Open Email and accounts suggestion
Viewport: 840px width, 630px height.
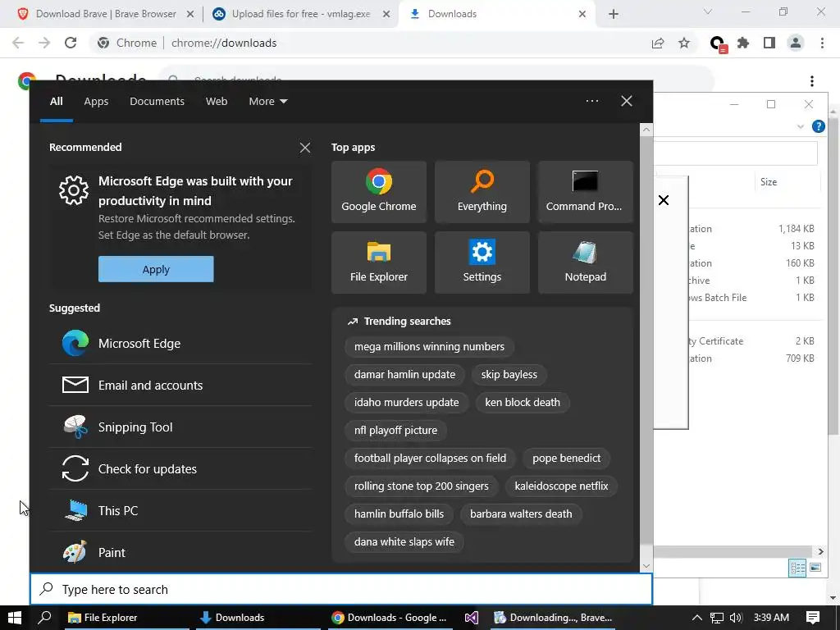pyautogui.click(x=180, y=386)
